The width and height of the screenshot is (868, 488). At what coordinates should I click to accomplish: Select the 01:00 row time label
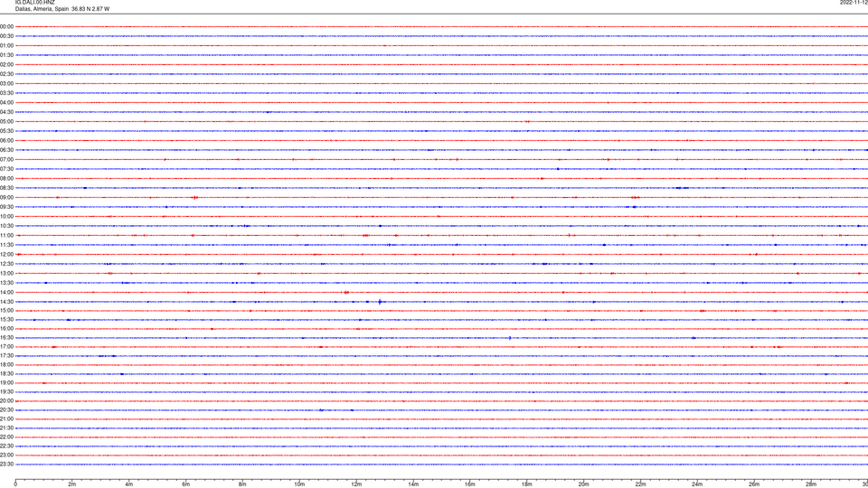coord(6,45)
